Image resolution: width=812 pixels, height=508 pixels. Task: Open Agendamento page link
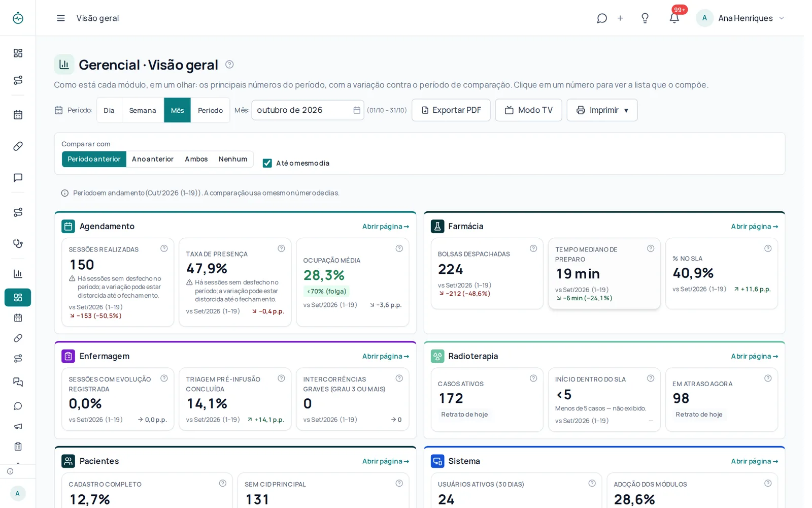[x=386, y=227]
